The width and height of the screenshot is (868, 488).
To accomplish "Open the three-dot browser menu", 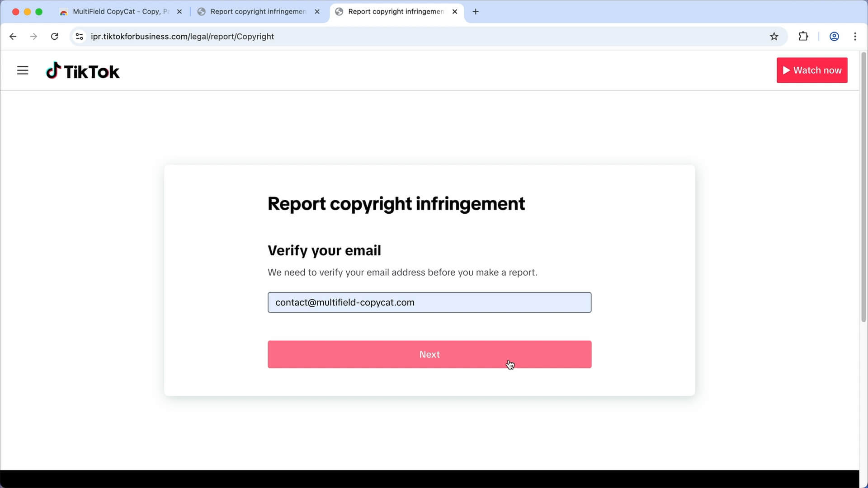I will 855,36.
